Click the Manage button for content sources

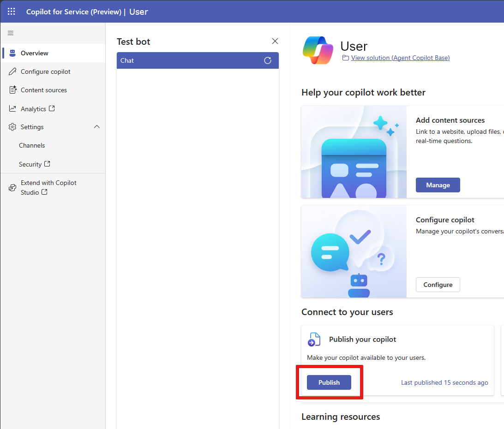[x=438, y=185]
